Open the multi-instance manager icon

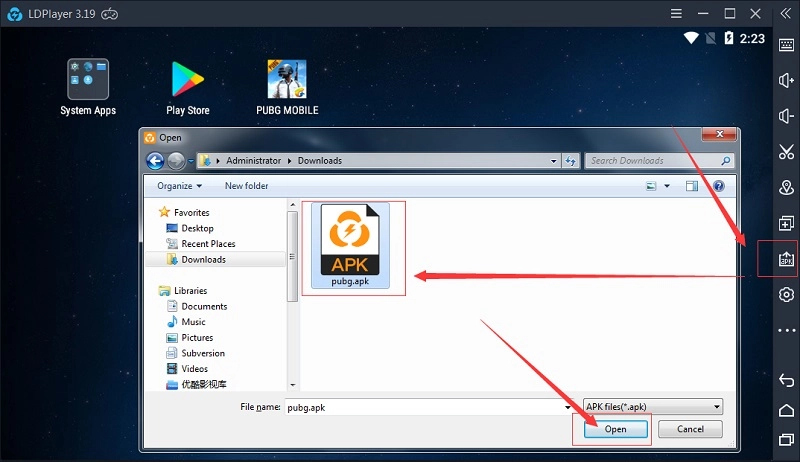pyautogui.click(x=786, y=224)
